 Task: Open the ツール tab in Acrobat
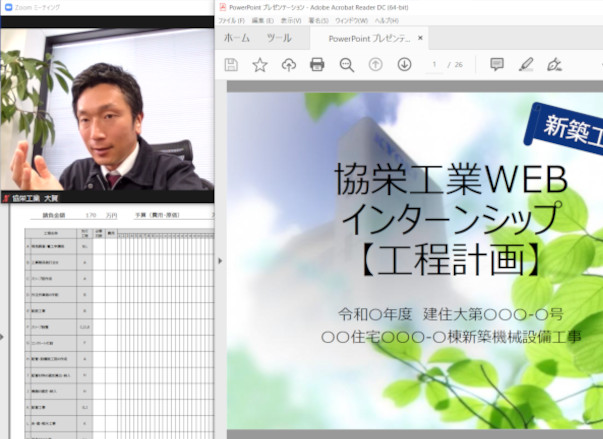point(279,38)
